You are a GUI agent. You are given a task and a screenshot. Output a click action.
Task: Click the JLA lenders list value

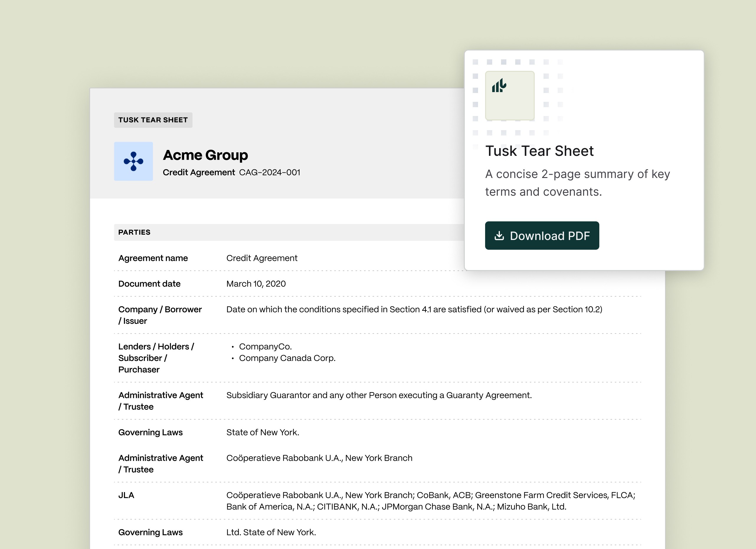point(431,501)
